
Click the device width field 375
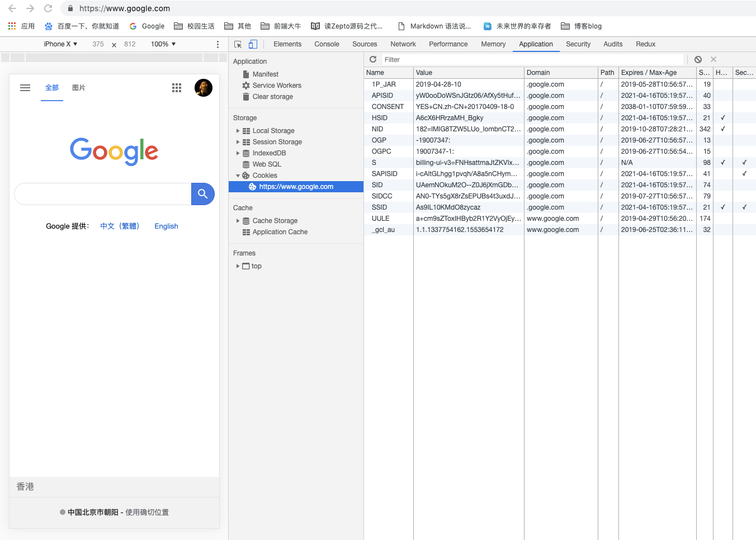tap(98, 44)
